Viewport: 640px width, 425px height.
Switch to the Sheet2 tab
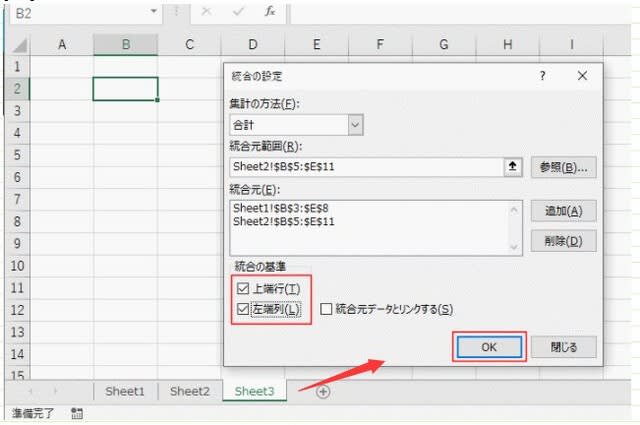pyautogui.click(x=189, y=392)
